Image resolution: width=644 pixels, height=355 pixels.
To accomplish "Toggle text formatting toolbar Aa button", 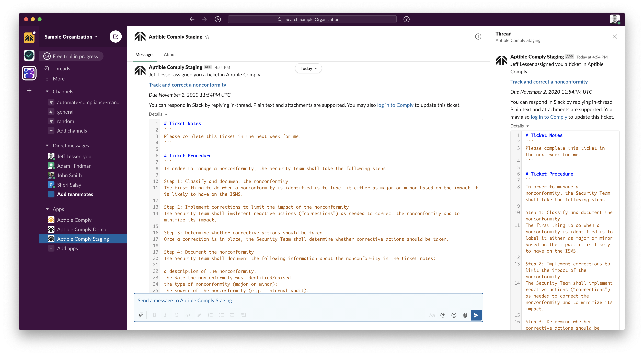I will point(432,315).
